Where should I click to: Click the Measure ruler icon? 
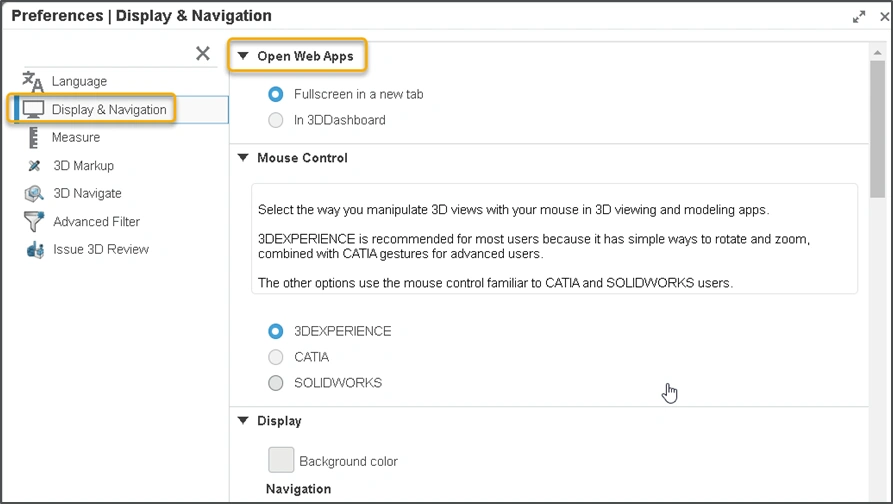(34, 137)
